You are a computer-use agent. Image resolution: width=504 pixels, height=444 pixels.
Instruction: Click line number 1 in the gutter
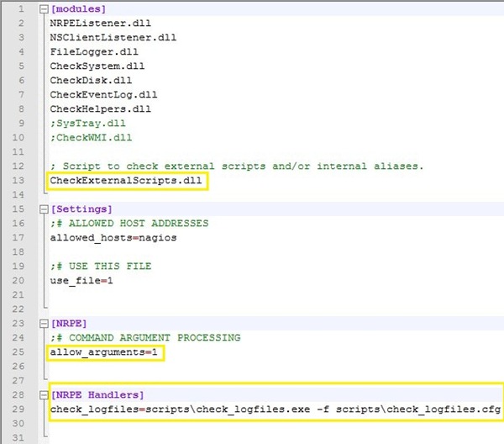pos(21,9)
